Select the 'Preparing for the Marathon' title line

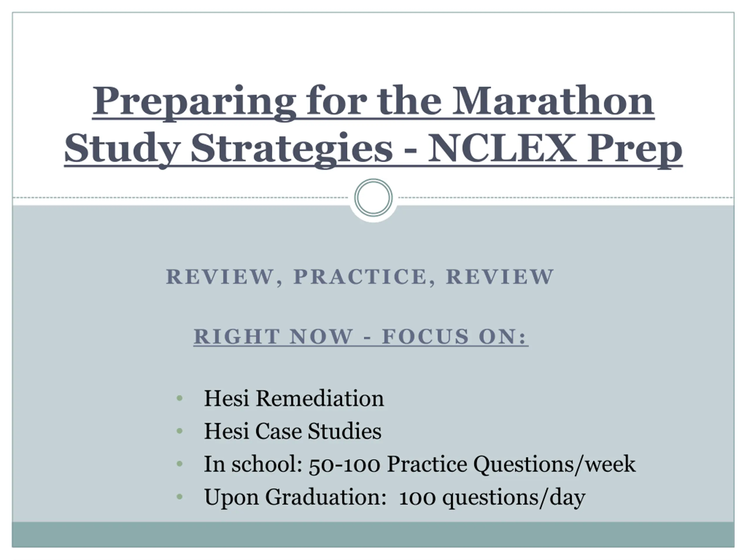coord(373,102)
